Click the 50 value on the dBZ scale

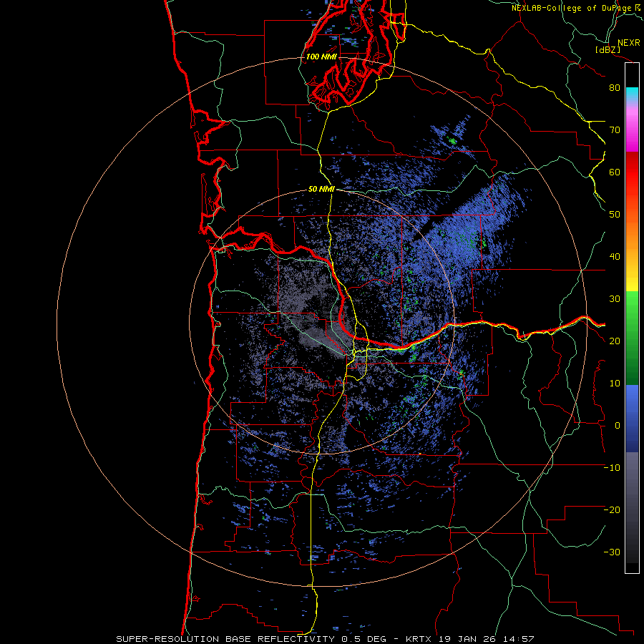[615, 215]
